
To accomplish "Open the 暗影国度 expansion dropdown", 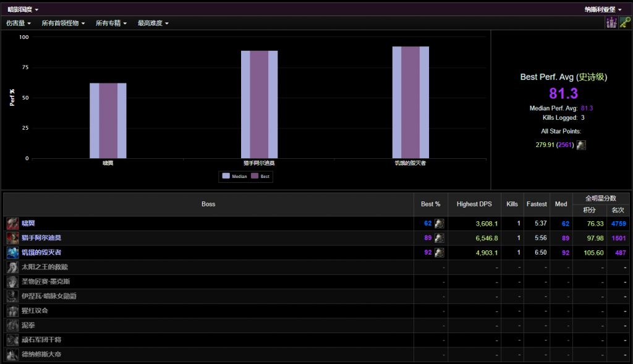I will coord(23,9).
